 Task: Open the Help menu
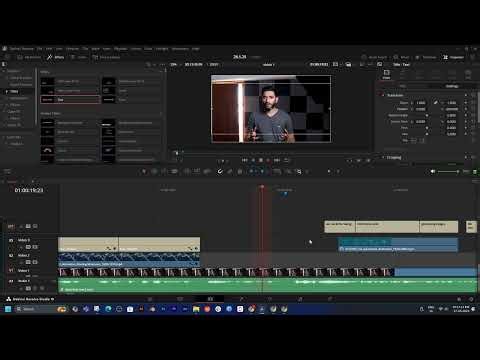[x=196, y=49]
